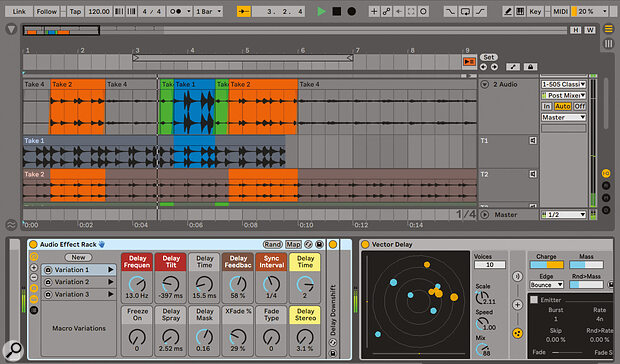
Task: Toggle the punch-in point icon
Action: (x=450, y=11)
